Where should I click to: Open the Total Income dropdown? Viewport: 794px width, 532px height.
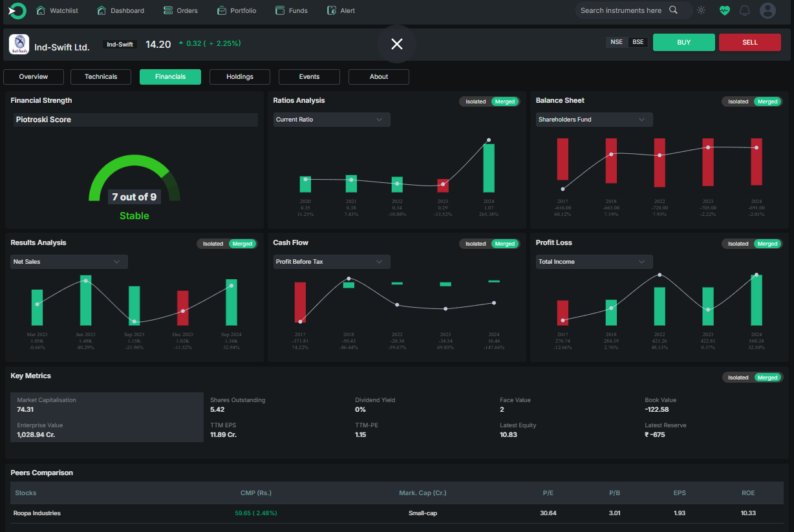coord(594,262)
